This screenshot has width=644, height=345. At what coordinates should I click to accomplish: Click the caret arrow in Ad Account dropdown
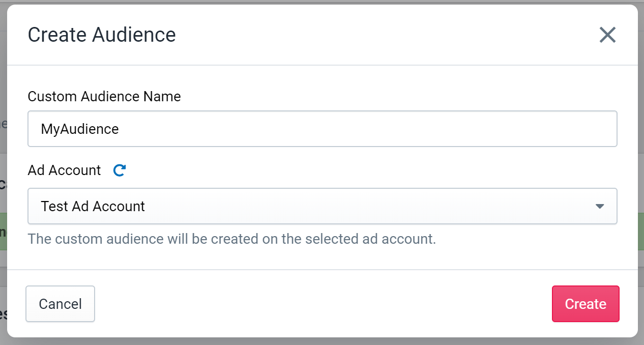pyautogui.click(x=600, y=207)
